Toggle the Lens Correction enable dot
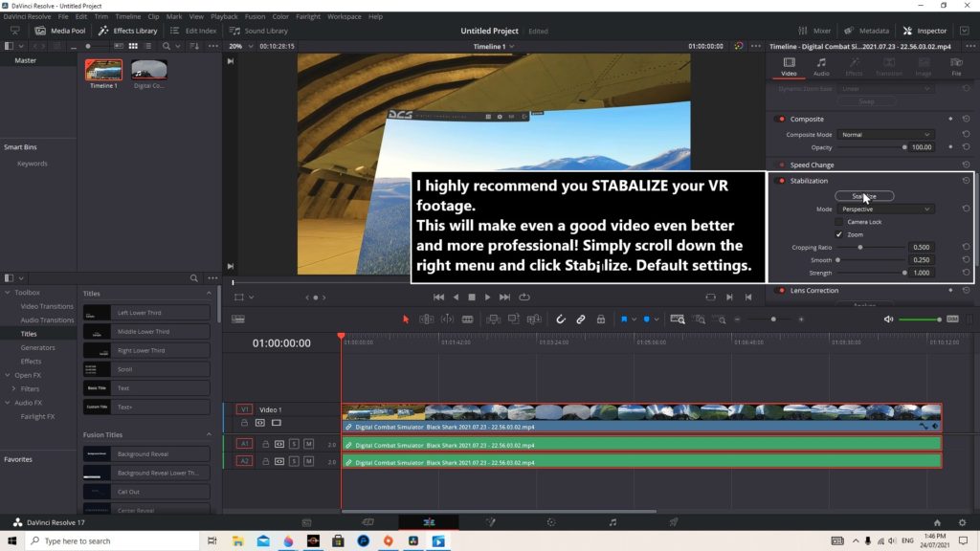Screen dimensions: 980x551 click(781, 291)
